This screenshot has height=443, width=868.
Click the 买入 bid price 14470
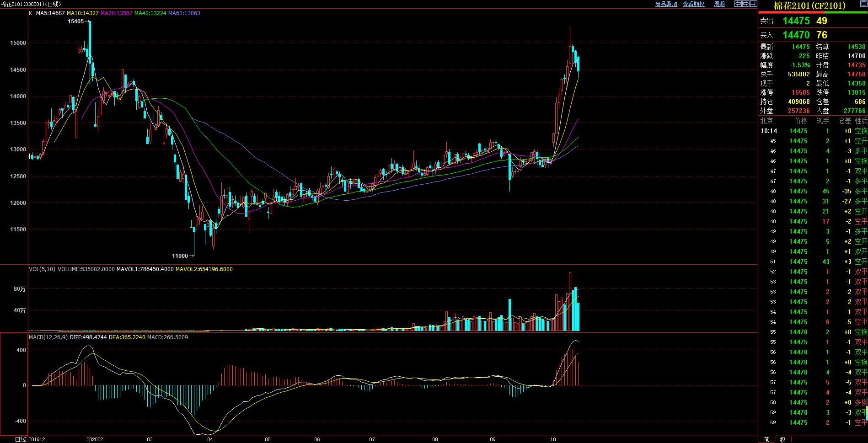(796, 35)
